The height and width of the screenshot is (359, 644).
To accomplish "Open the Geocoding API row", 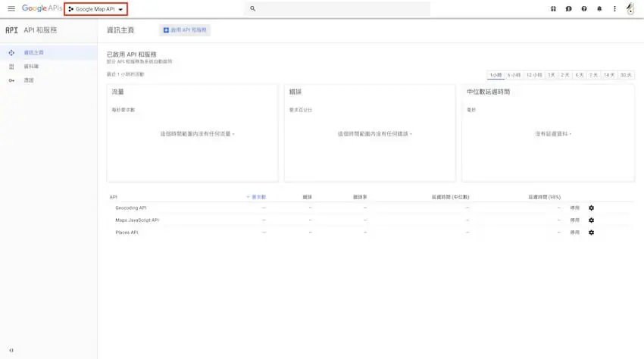I will (x=131, y=208).
